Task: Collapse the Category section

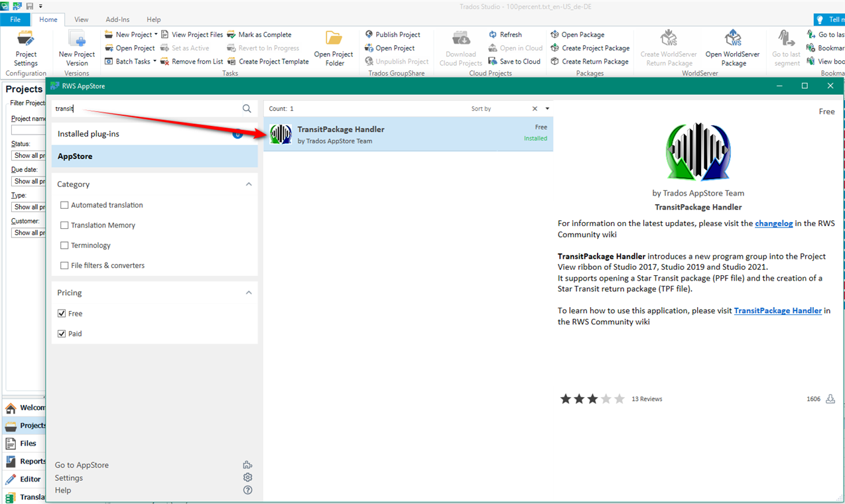Action: tap(249, 184)
